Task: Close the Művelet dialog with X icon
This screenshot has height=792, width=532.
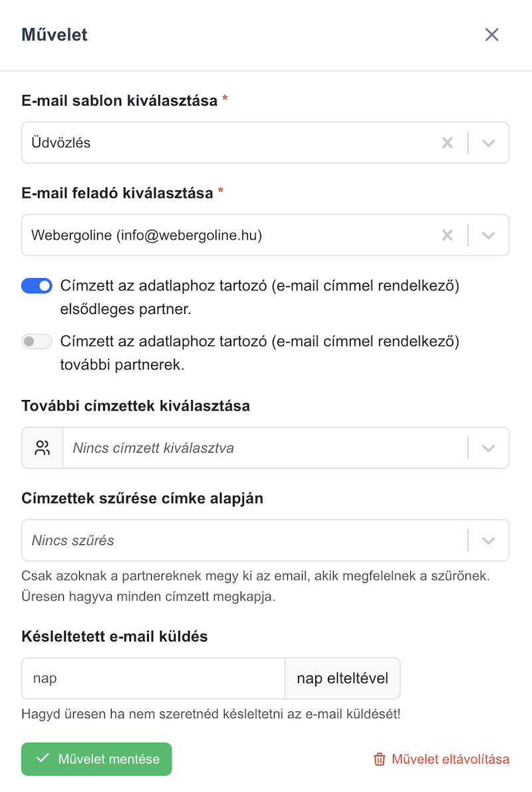Action: pos(491,35)
